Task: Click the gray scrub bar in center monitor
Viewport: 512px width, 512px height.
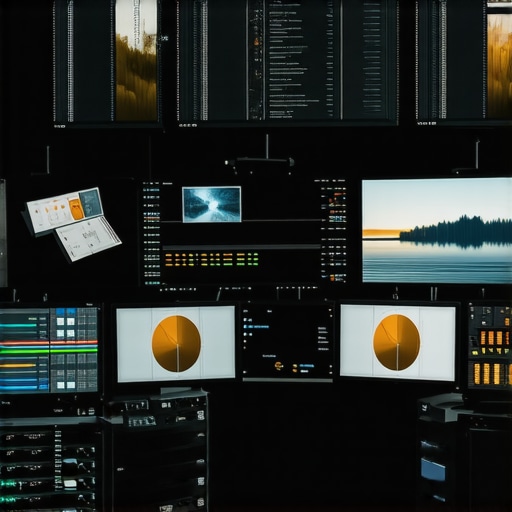Action: click(242, 247)
